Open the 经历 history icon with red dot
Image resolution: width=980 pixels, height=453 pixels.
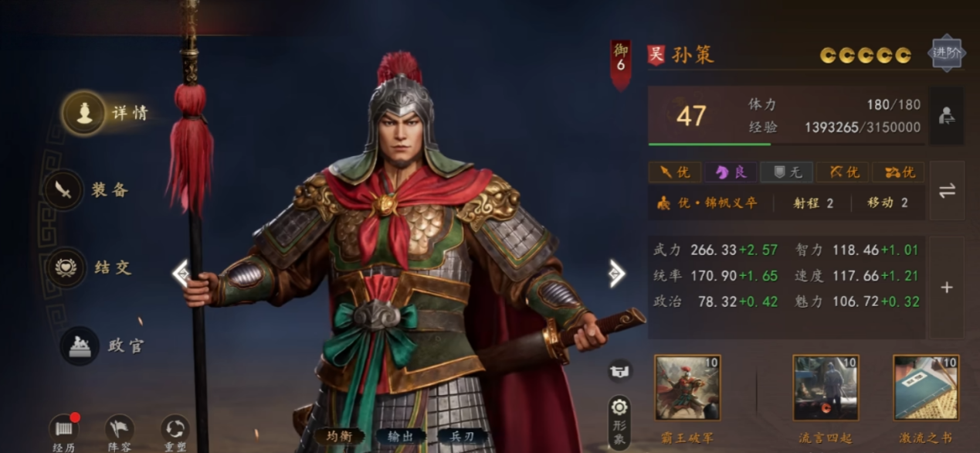pyautogui.click(x=63, y=428)
